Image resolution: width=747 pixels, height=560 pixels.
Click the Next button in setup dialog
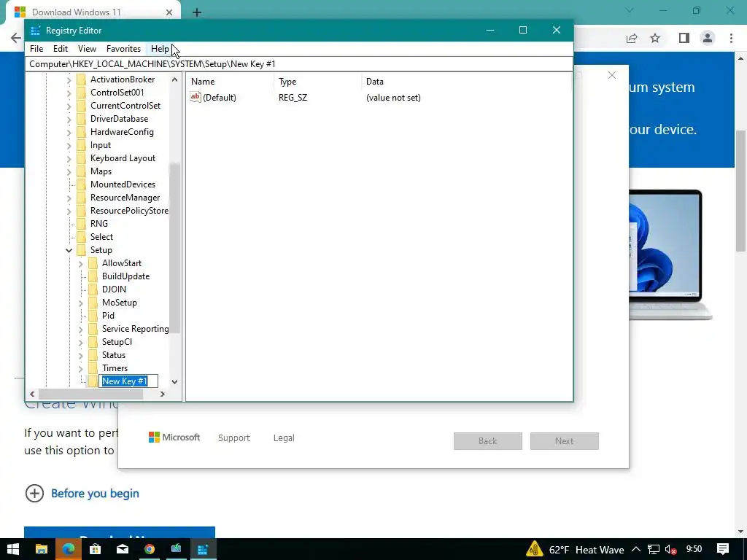coord(565,441)
